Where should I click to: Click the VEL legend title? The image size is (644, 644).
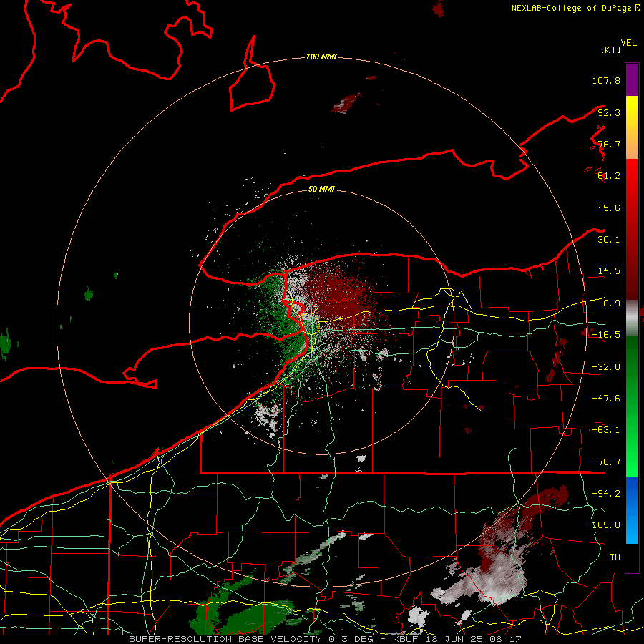click(x=628, y=43)
